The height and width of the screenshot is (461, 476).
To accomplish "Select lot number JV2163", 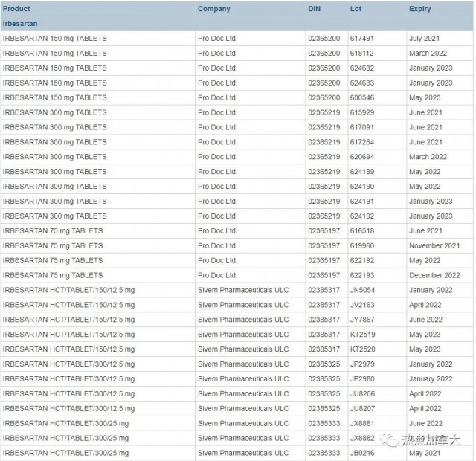I will pos(362,305).
